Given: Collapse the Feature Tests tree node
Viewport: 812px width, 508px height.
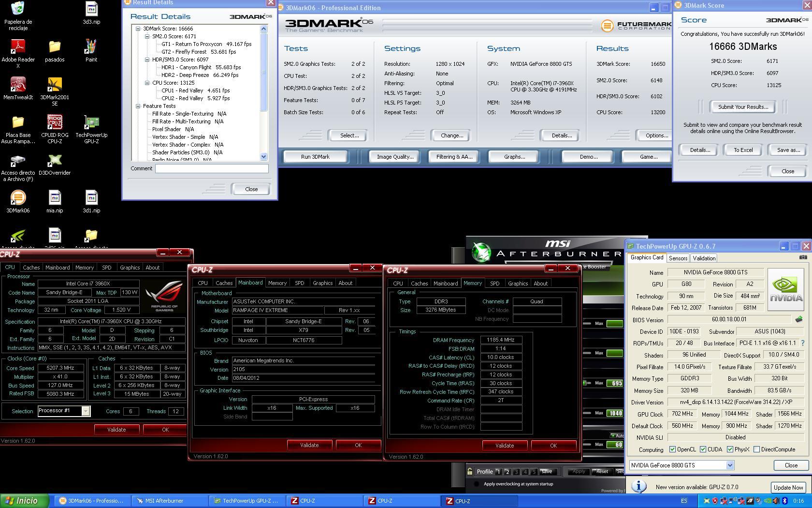Looking at the screenshot, I should pos(138,106).
